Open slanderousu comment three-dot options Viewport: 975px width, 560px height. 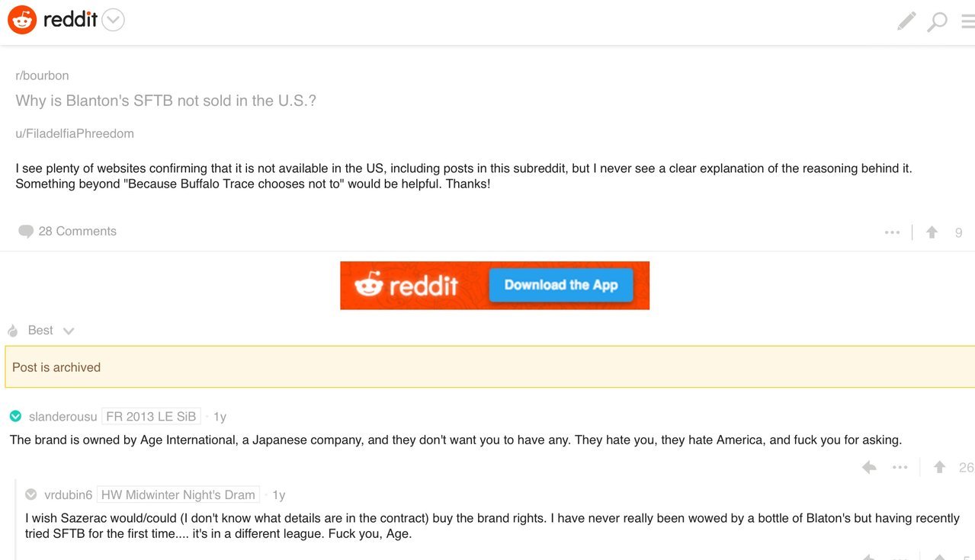[900, 467]
